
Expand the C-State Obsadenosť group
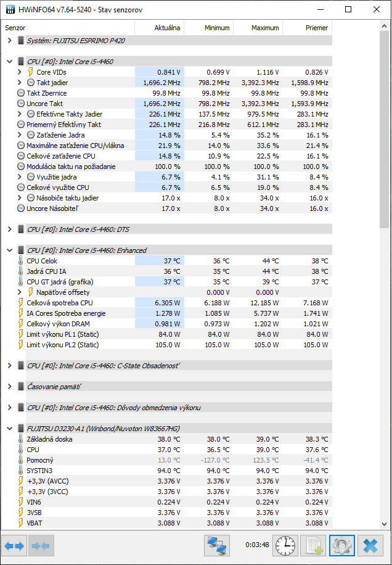click(x=10, y=366)
